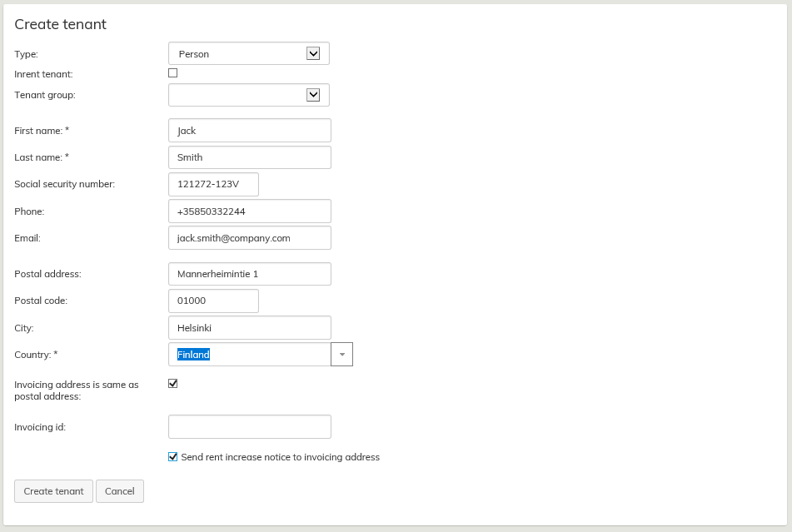Click the Postal code field 01000
792x532 pixels.
[213, 301]
